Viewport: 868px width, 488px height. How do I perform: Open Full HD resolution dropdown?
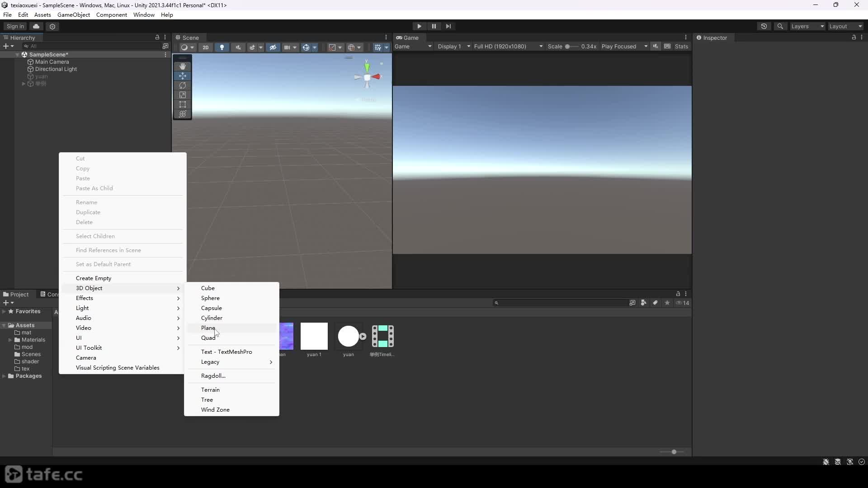coord(508,47)
